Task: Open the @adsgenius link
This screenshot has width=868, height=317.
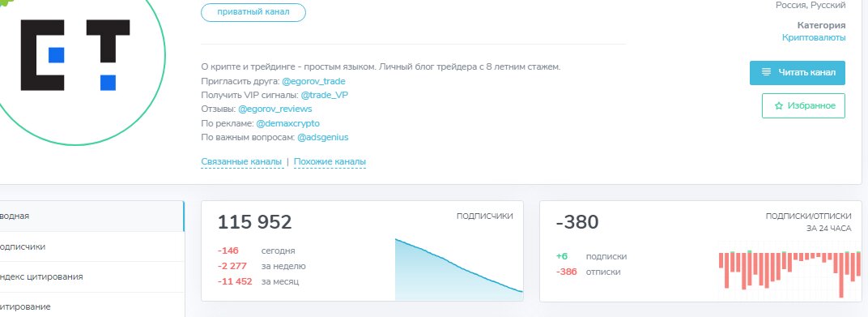Action: click(323, 137)
